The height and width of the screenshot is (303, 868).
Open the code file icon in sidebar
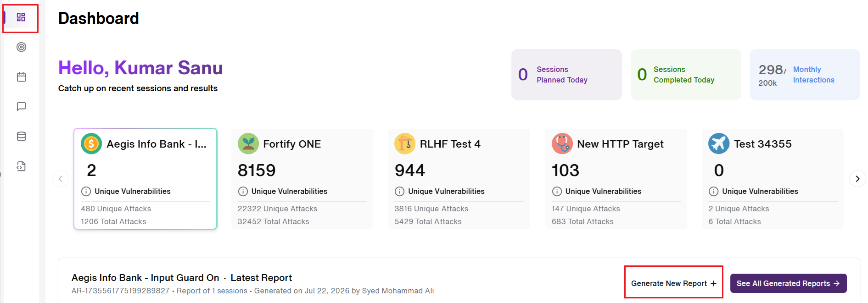pos(21,166)
